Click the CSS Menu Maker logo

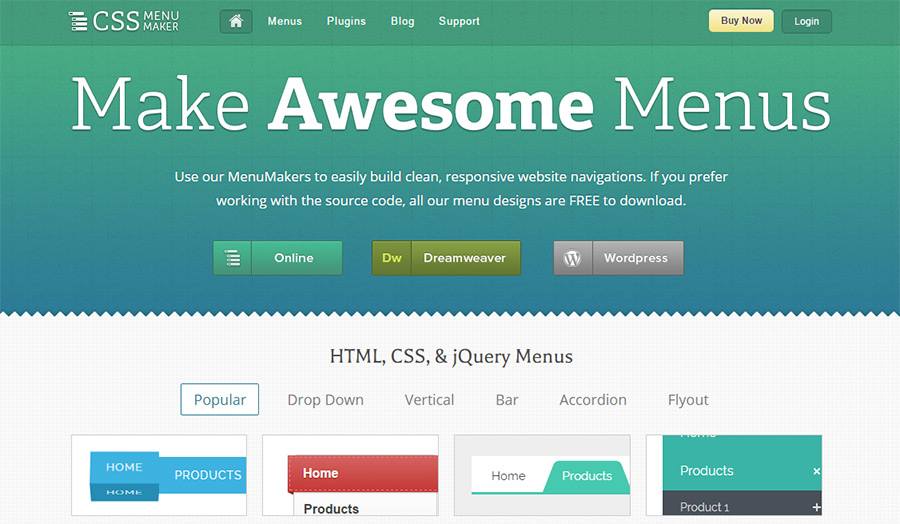click(x=124, y=21)
